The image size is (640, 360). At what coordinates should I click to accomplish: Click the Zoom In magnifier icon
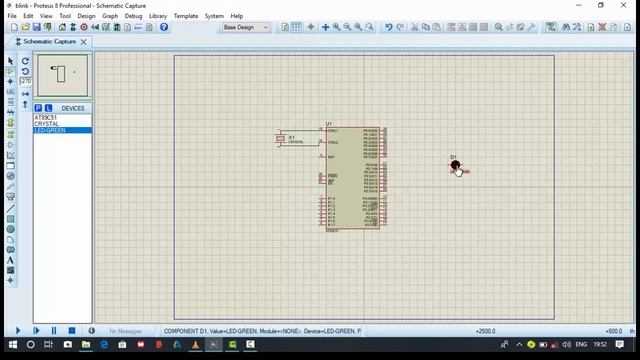(x=336, y=27)
